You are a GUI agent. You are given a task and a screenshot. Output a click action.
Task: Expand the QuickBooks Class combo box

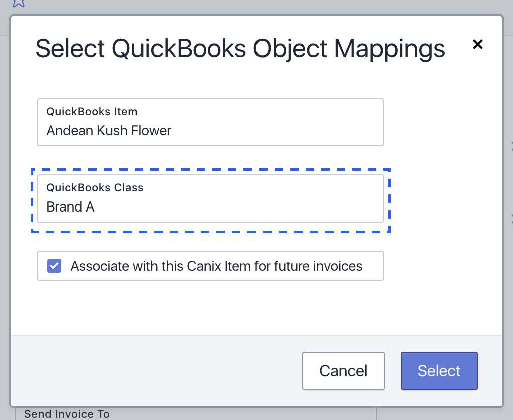coord(210,198)
